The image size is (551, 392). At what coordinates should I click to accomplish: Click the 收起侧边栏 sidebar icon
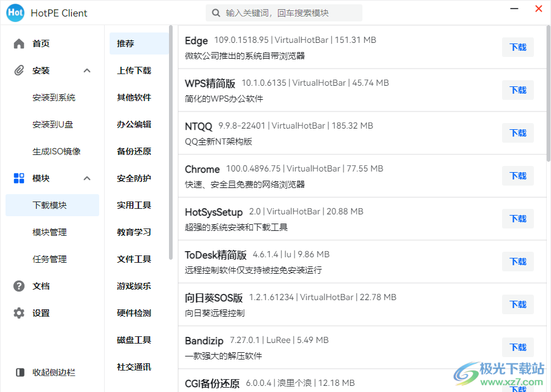click(x=20, y=372)
